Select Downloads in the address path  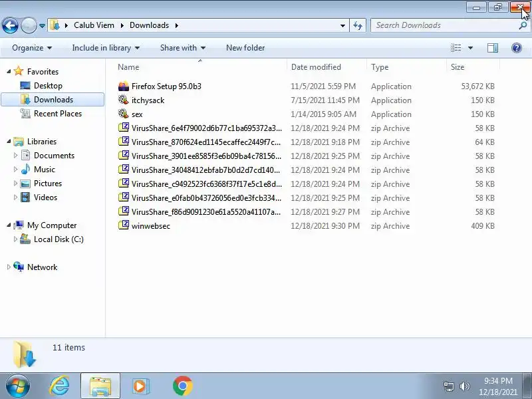[149, 25]
